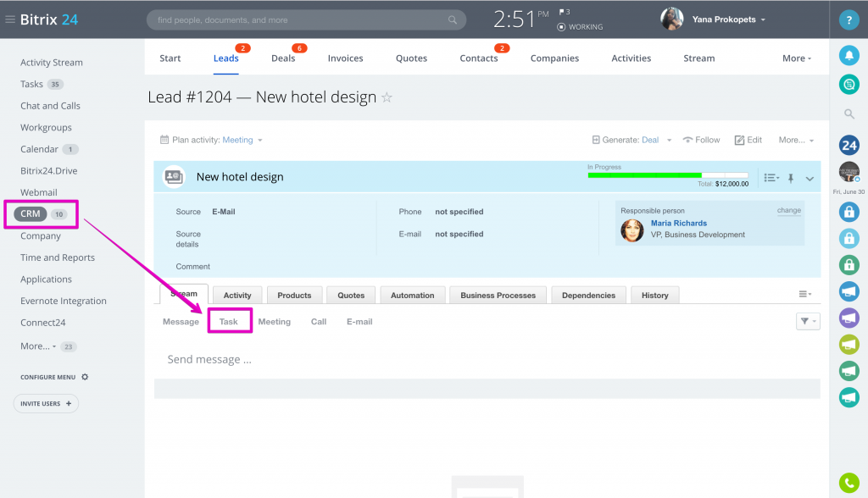Mark lead as favorite with star icon
The image size is (868, 498).
coord(387,97)
